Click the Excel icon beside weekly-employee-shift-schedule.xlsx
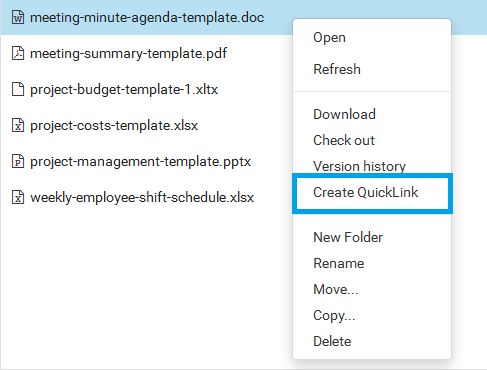This screenshot has height=370, width=487. tap(18, 197)
